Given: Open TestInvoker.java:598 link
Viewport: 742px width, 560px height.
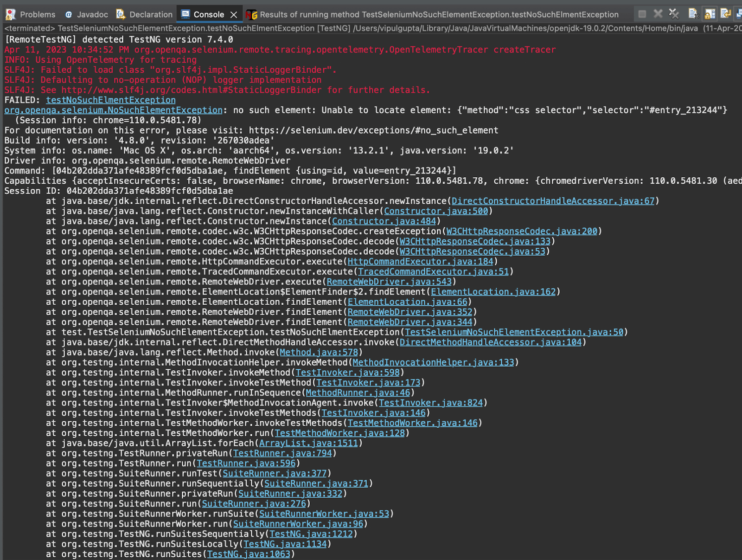Looking at the screenshot, I should click(348, 373).
